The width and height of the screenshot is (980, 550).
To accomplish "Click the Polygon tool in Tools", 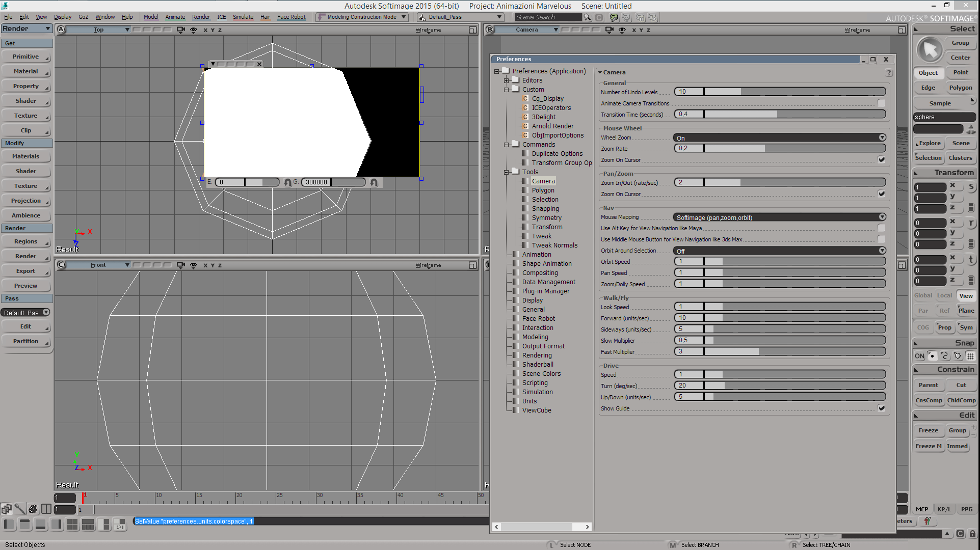I will [x=543, y=189].
